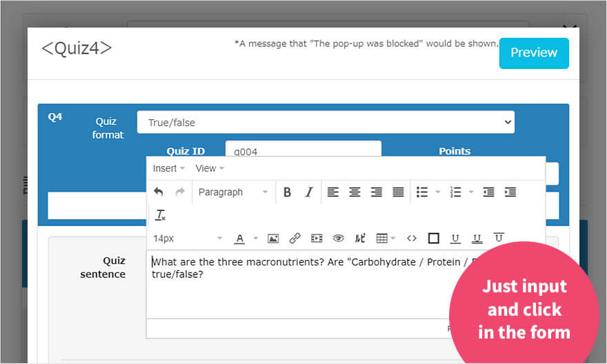Screen dimensions: 607x364
Task: Open the View menu
Action: click(210, 168)
